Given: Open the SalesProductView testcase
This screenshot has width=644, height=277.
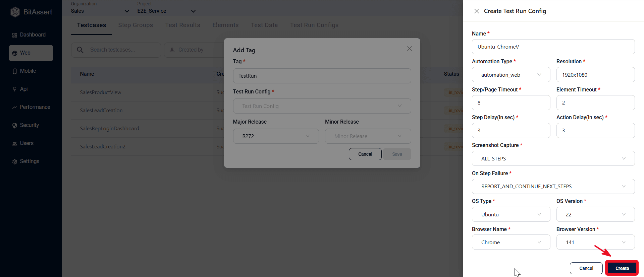Looking at the screenshot, I should 101,92.
